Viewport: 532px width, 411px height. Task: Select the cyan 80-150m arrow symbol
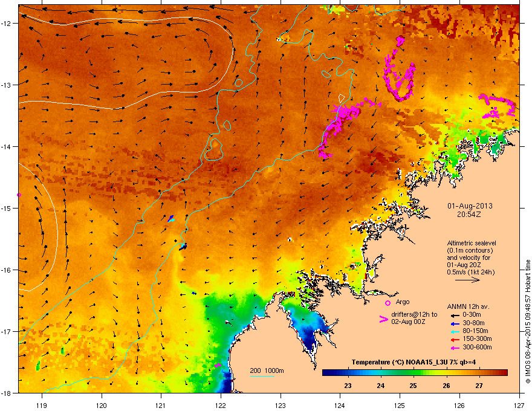pos(455,331)
